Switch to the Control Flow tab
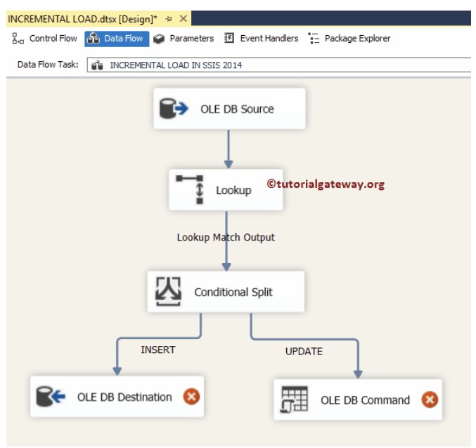The height and width of the screenshot is (448, 476). click(44, 39)
